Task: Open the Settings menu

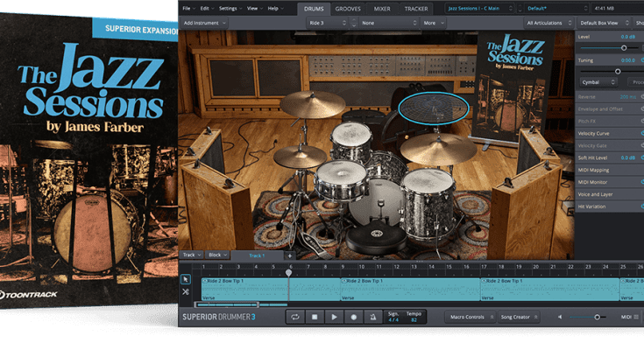Action: pos(230,8)
